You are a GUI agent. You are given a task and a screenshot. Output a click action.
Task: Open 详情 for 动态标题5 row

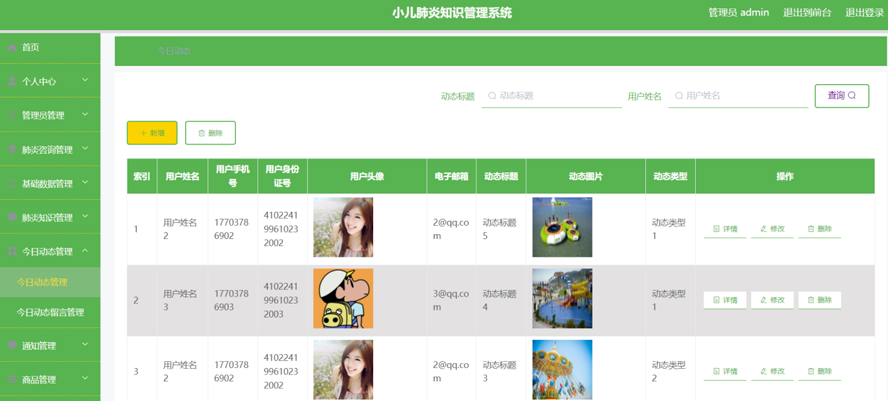coord(725,229)
